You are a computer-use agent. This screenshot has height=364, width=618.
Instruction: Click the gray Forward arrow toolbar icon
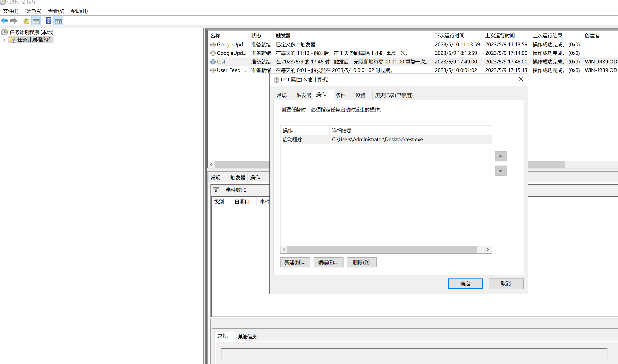[x=14, y=21]
